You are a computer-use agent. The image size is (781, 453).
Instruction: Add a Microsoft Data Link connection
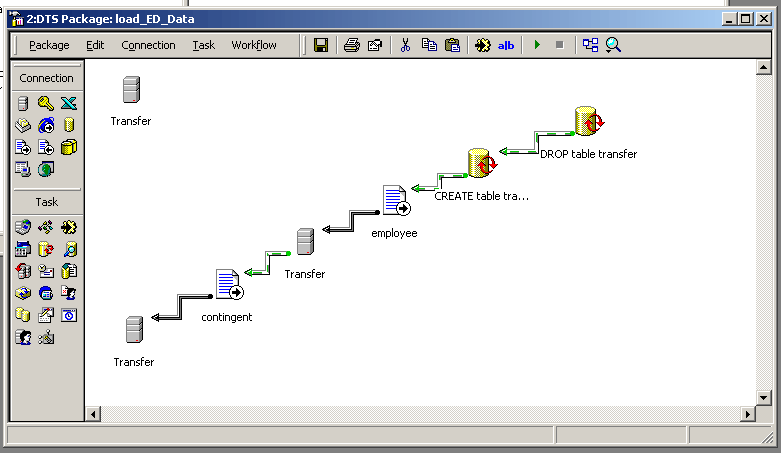pos(23,169)
